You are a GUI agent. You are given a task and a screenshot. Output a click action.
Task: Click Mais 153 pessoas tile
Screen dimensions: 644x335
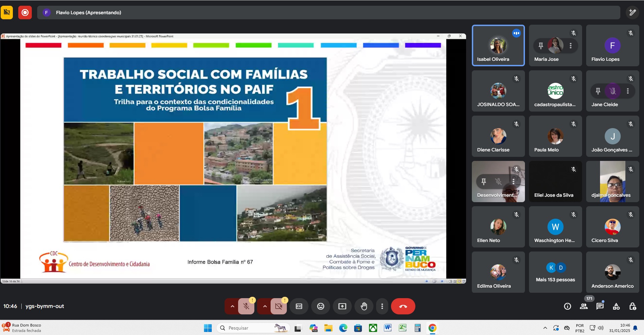point(555,272)
